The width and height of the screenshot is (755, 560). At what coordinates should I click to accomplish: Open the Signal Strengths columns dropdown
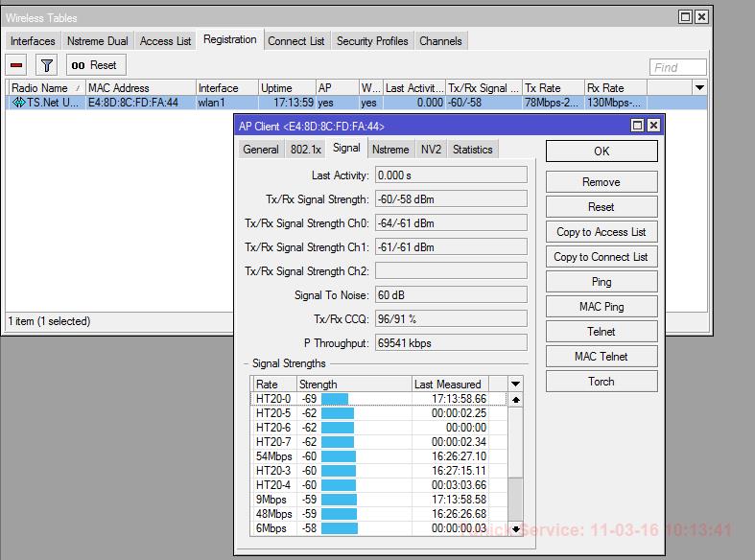[x=515, y=384]
